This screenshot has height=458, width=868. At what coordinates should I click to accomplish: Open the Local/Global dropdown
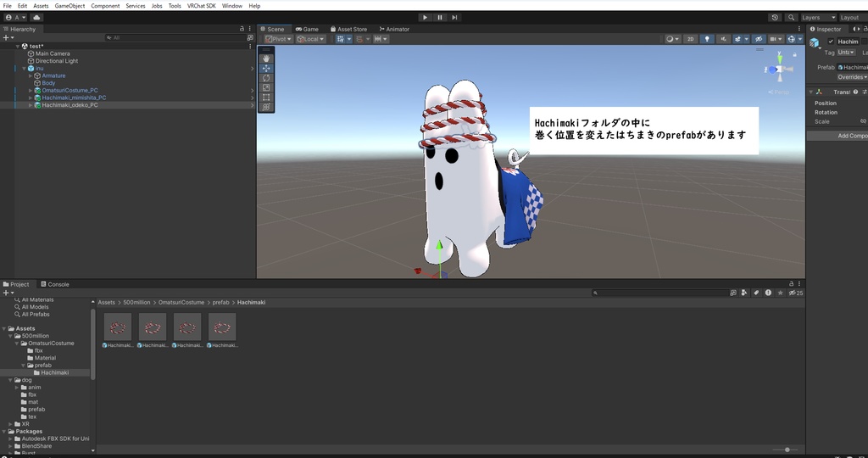(x=310, y=39)
